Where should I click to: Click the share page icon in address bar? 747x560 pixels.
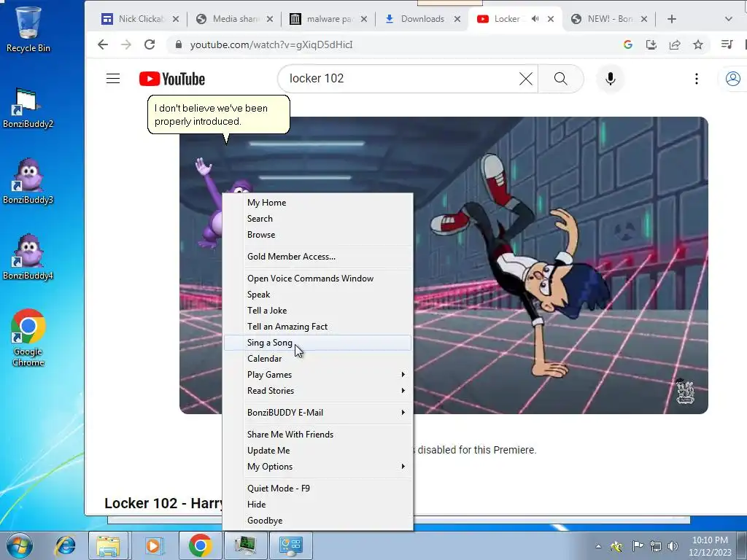pyautogui.click(x=675, y=44)
